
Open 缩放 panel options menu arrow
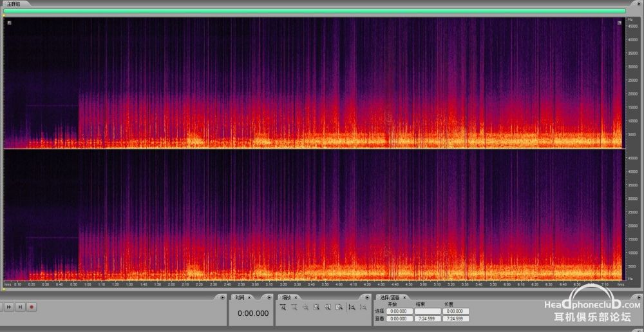click(367, 297)
